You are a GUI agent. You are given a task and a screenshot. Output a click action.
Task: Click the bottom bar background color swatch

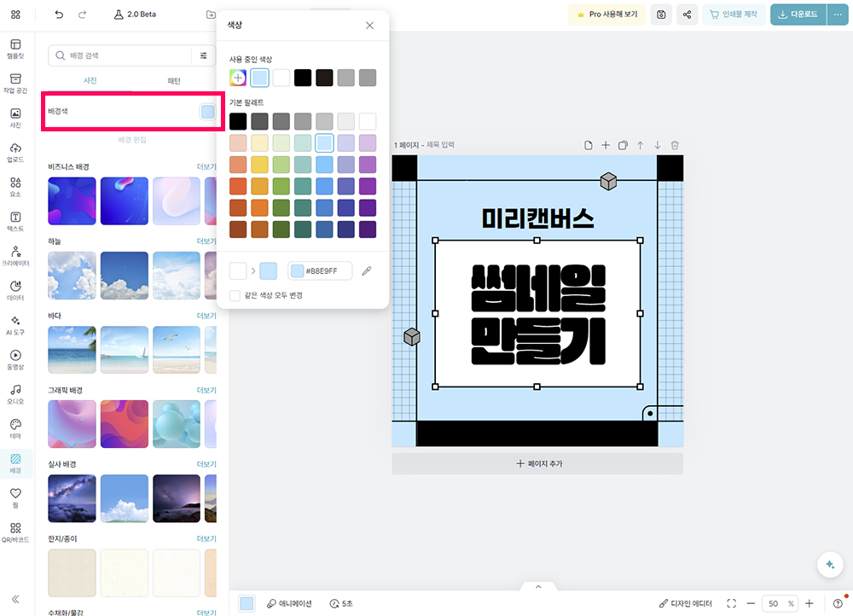[247, 603]
